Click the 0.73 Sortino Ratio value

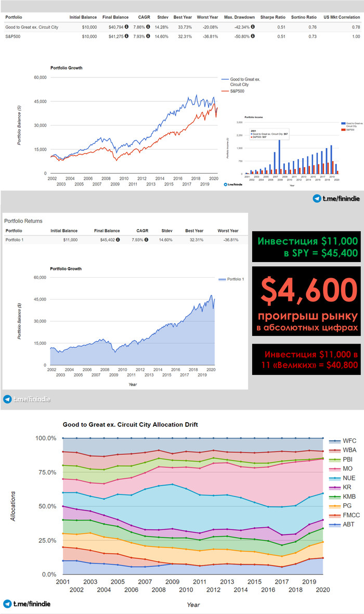[313, 36]
